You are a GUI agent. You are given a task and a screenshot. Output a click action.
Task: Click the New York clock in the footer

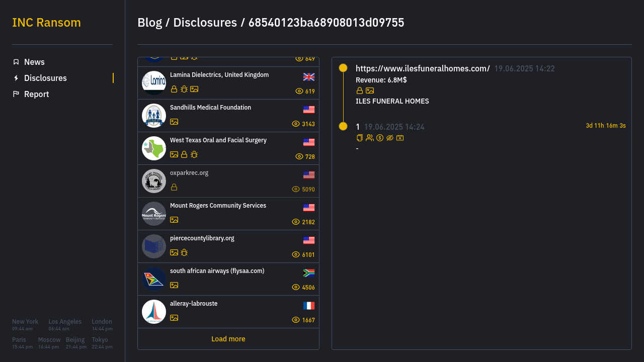(25, 325)
